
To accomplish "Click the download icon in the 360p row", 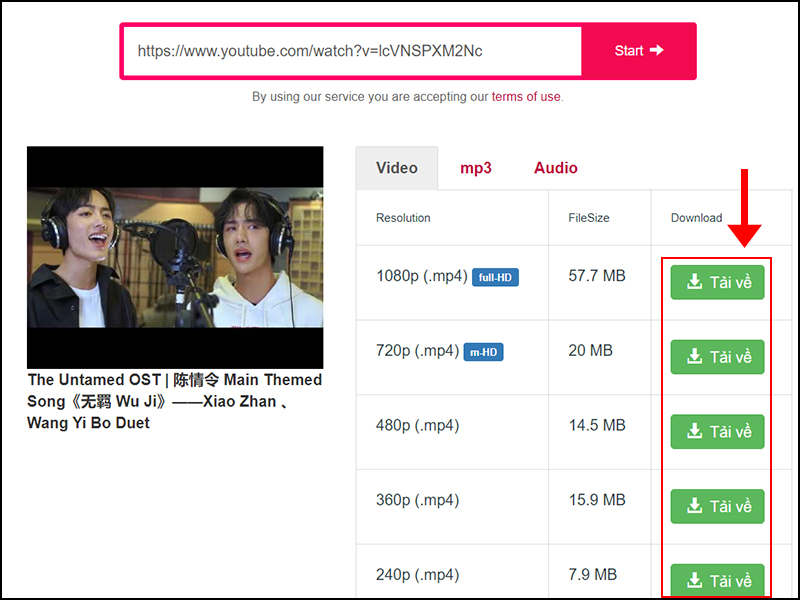I will coord(694,506).
